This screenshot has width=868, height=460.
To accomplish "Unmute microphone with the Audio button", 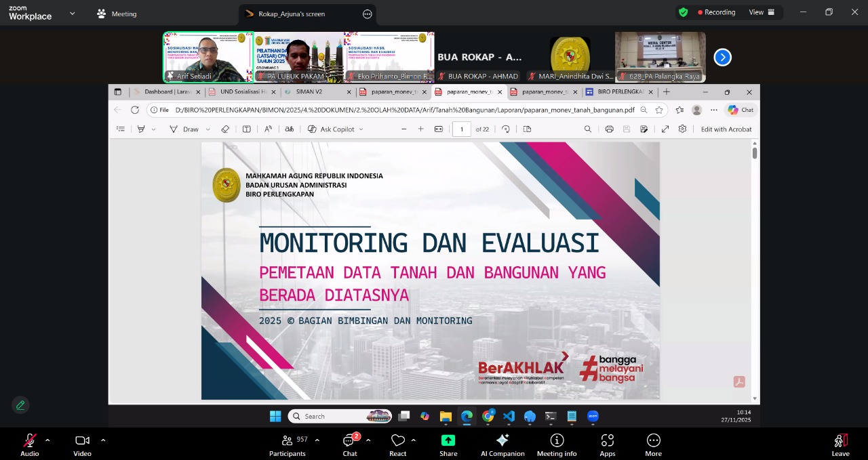I will tap(29, 444).
